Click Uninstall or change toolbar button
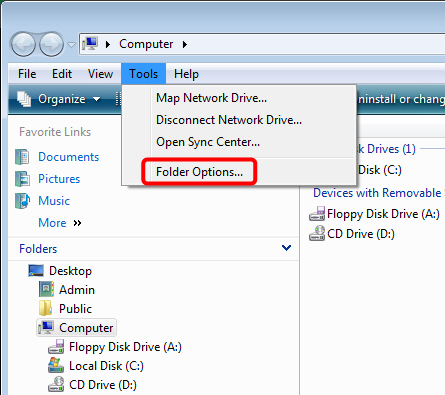Image resolution: width=445 pixels, height=395 pixels. pos(401,99)
